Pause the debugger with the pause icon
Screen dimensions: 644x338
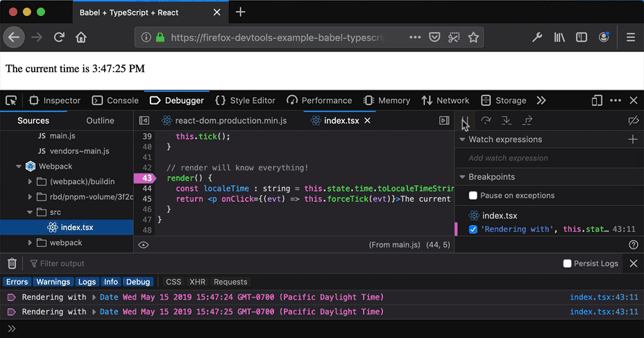465,120
